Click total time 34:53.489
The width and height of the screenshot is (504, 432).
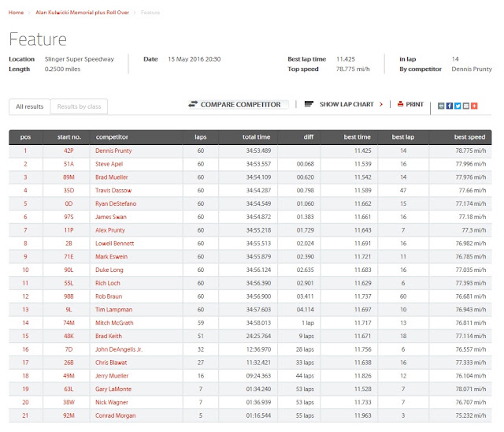[x=258, y=151]
